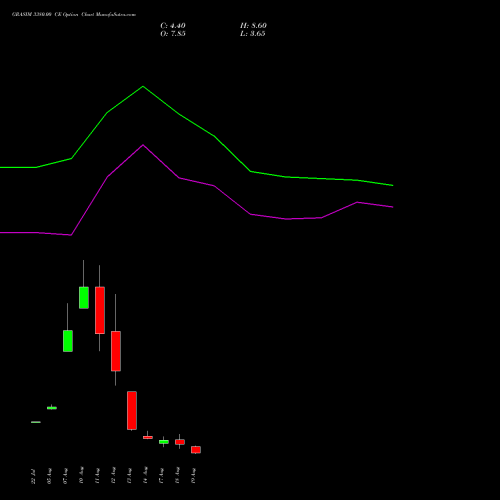Viewport: 500px width, 500px height.
Task: Click the flat green candle above 22 Jul
Action: tap(36, 422)
